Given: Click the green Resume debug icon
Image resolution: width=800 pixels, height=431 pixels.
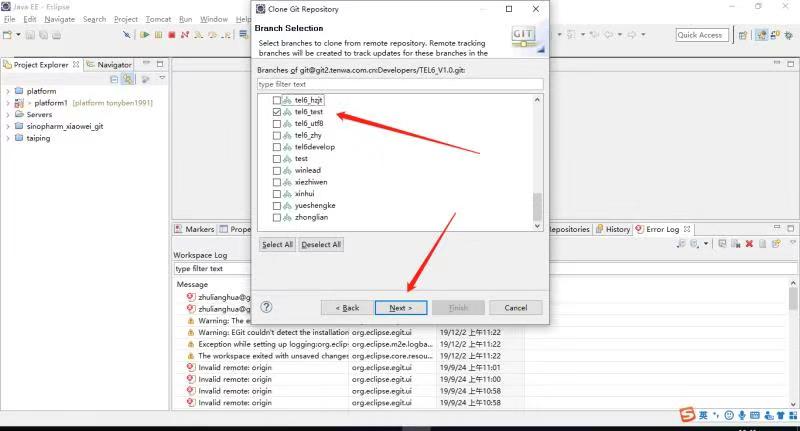Looking at the screenshot, I should (145, 35).
